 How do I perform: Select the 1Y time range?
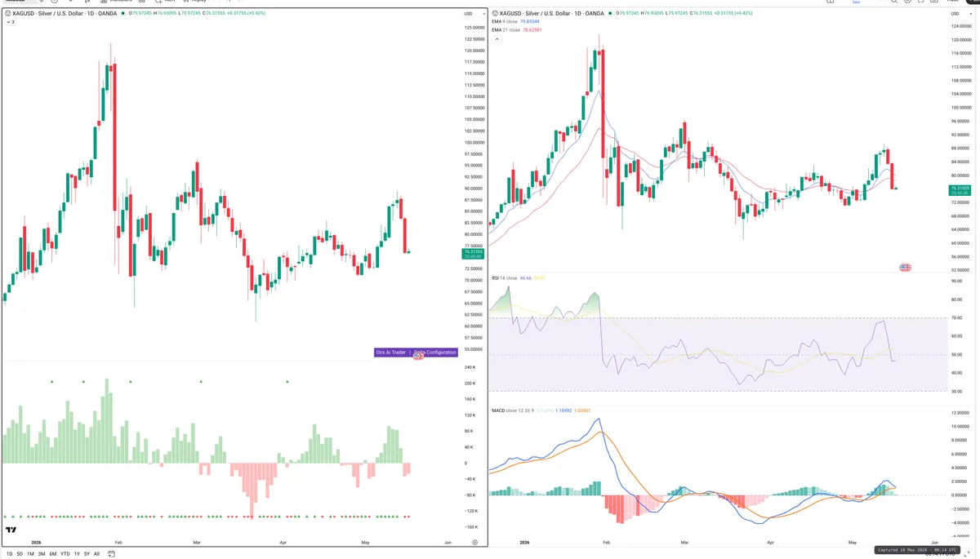pos(77,553)
